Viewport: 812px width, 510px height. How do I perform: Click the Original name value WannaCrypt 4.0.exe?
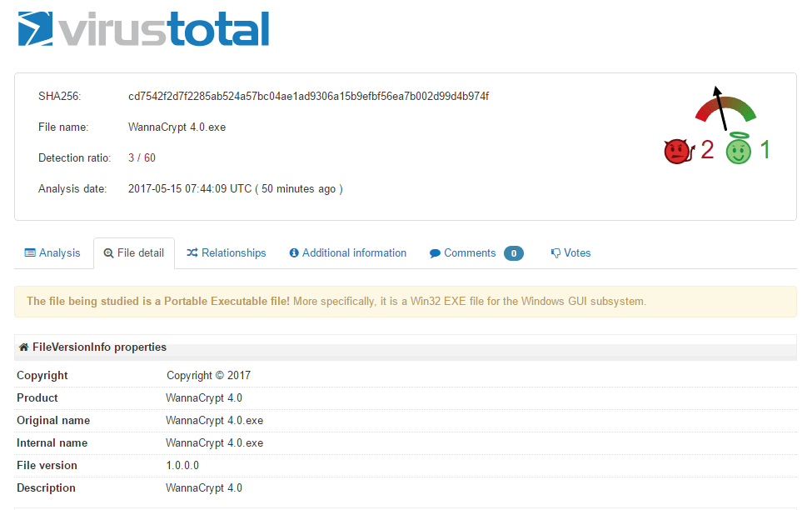214,420
